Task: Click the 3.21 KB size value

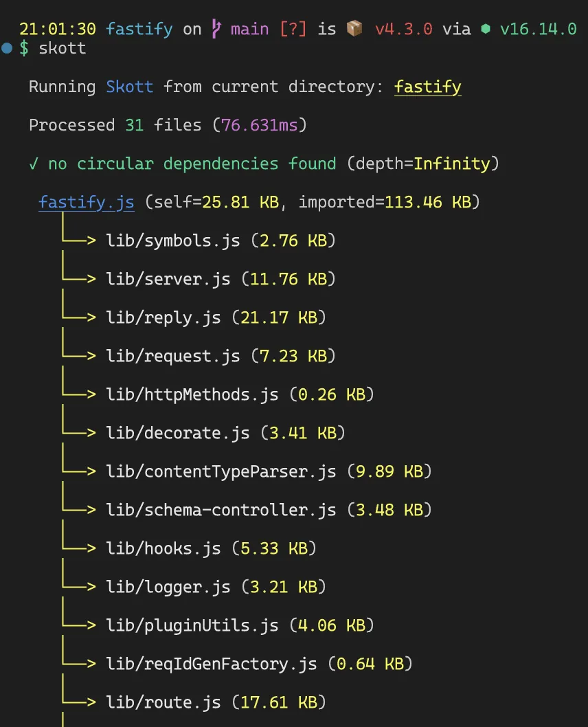Action: coord(284,587)
